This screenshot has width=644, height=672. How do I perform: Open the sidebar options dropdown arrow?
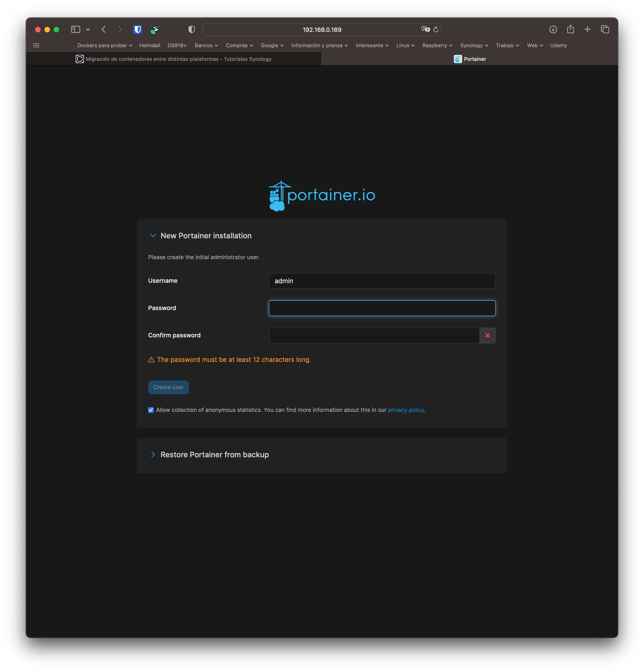click(88, 30)
